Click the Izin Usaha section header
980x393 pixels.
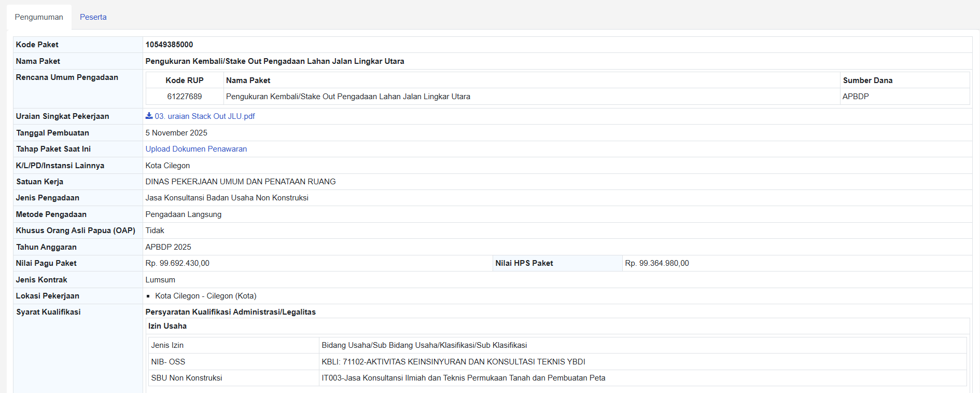pos(167,326)
